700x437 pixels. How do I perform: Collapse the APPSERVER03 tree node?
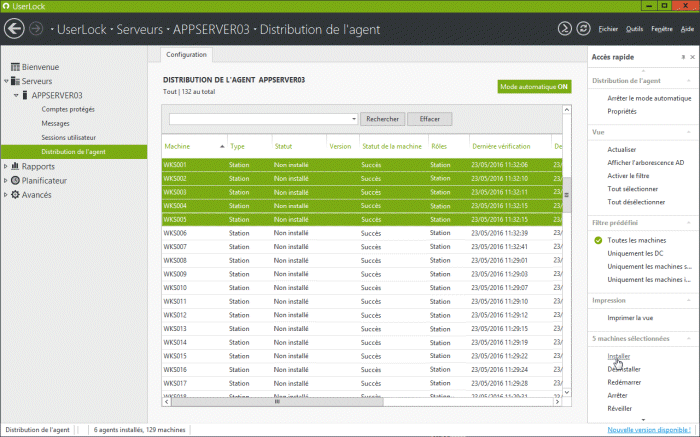(16, 95)
